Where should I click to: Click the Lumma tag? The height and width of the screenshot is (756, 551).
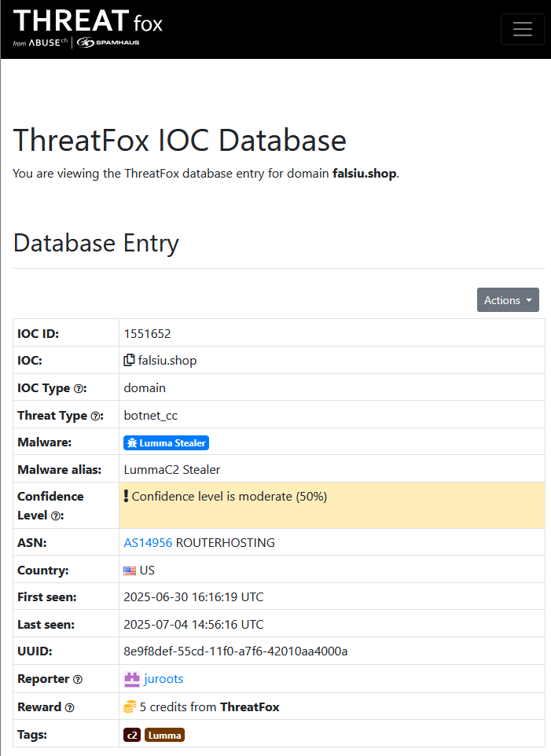point(164,735)
